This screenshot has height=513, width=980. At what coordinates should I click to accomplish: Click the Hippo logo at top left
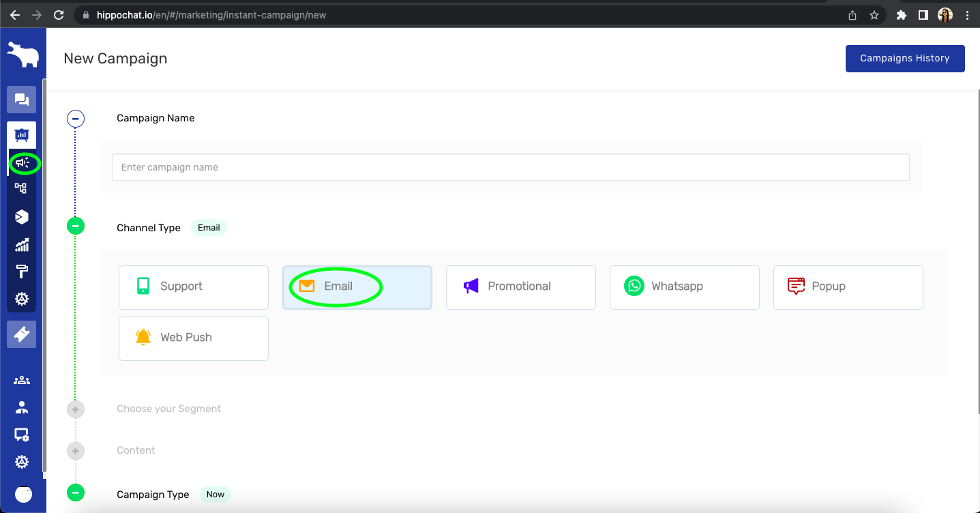point(23,55)
